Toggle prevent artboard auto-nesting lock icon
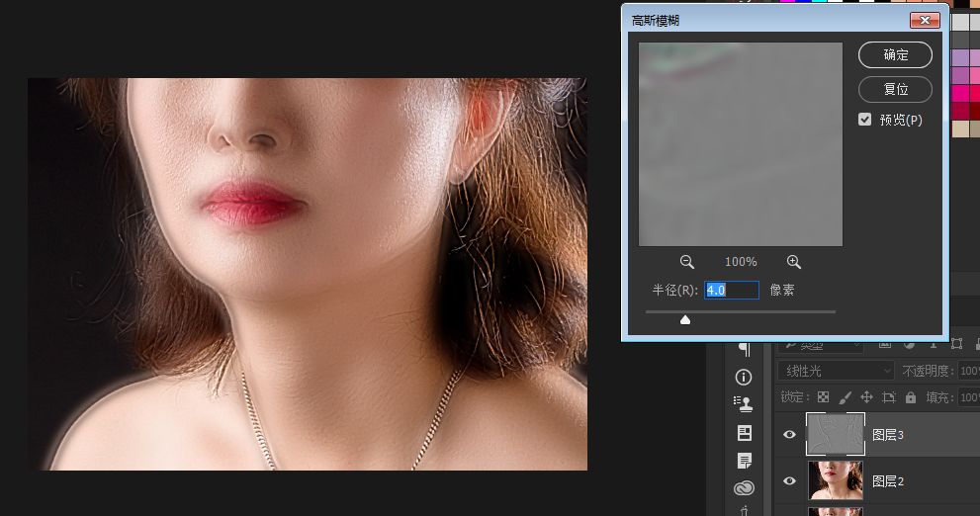The height and width of the screenshot is (516, 980). pos(889,397)
